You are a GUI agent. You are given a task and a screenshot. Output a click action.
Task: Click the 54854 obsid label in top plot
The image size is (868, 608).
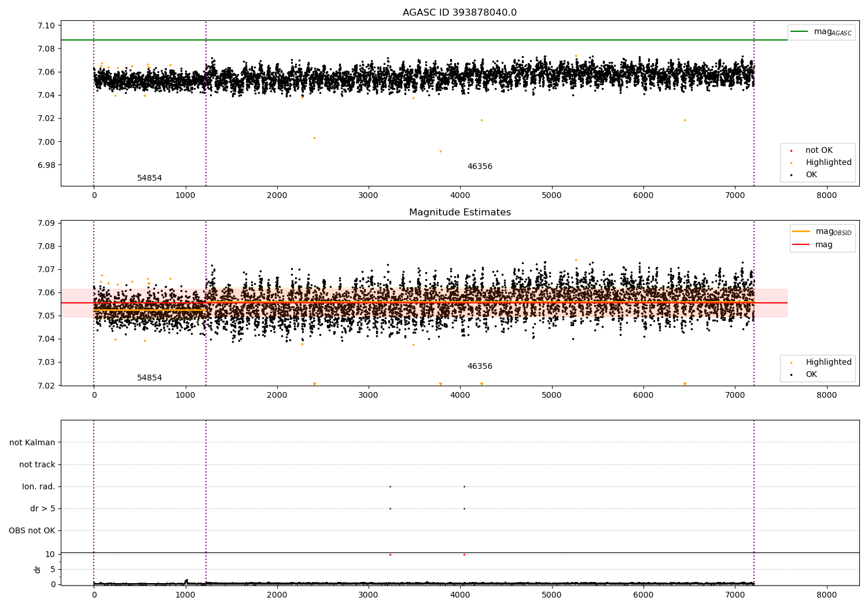pos(149,178)
